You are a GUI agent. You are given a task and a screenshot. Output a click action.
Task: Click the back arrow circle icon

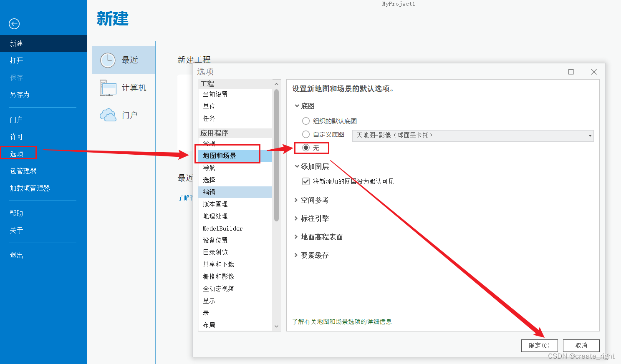coord(14,24)
